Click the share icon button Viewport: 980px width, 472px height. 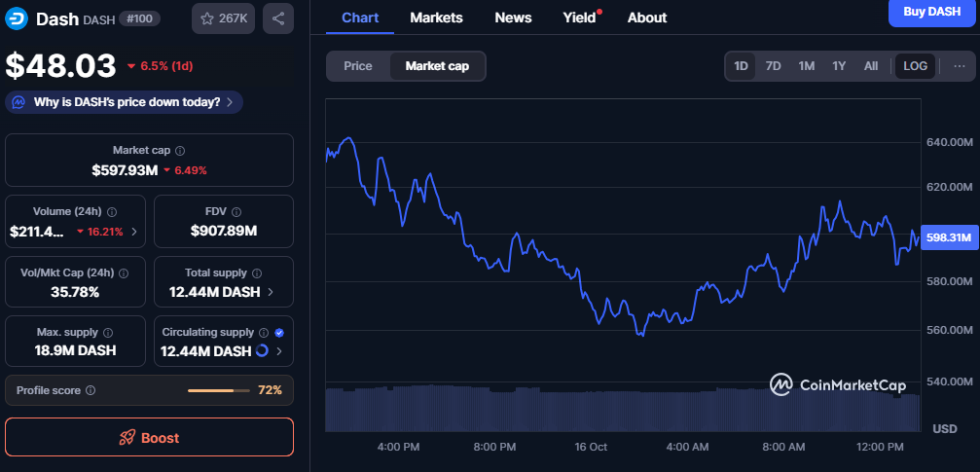click(278, 18)
